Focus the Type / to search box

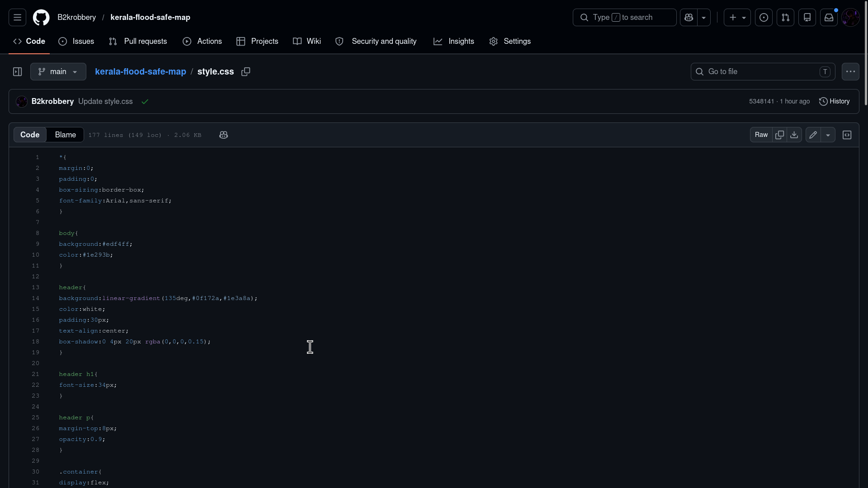624,17
